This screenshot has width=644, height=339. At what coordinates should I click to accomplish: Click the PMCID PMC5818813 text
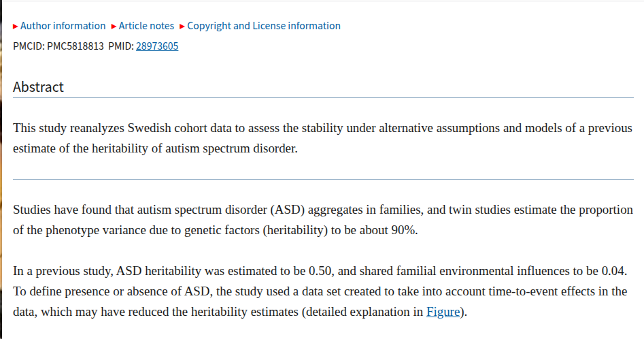(x=58, y=46)
